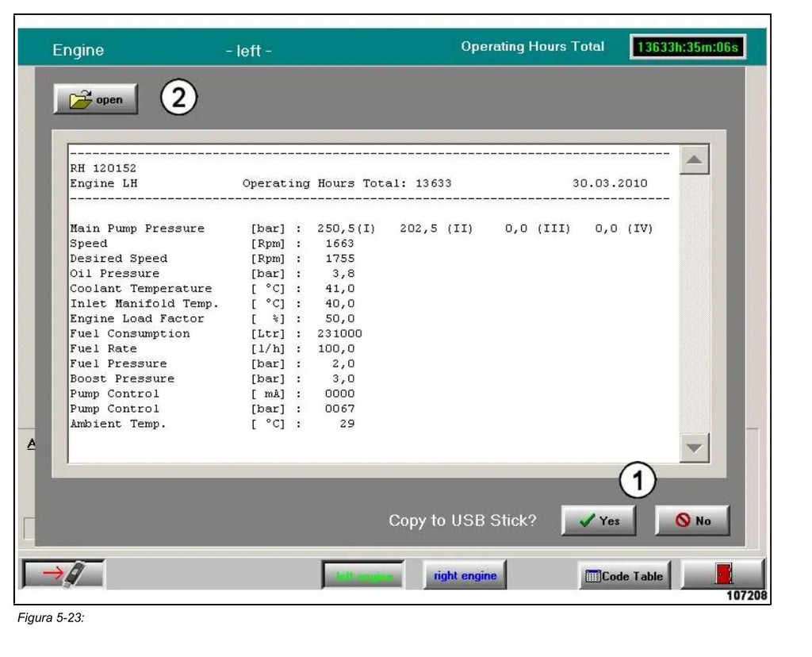Switch to the left engine view
The image size is (812, 657).
coord(363,575)
